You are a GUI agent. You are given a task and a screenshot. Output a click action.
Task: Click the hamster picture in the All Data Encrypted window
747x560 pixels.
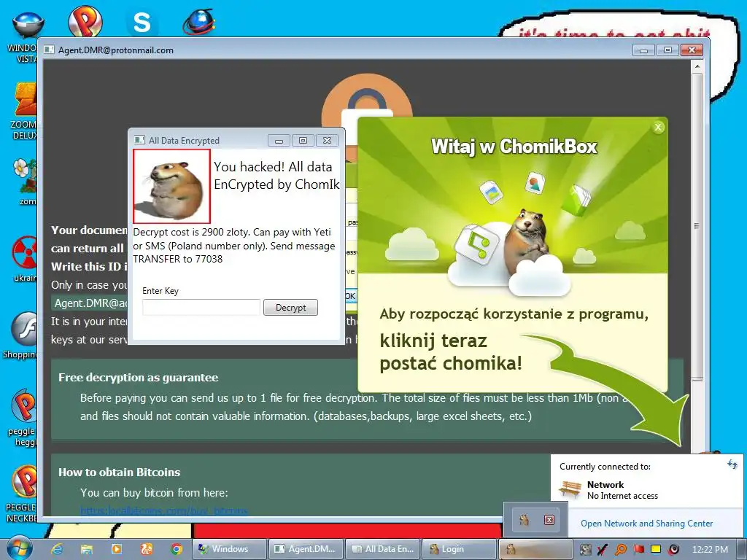click(x=171, y=186)
